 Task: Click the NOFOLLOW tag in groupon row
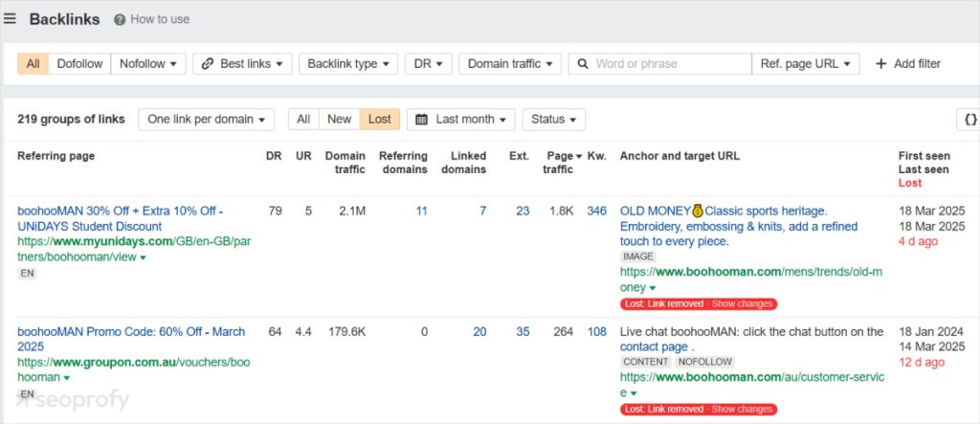(705, 362)
